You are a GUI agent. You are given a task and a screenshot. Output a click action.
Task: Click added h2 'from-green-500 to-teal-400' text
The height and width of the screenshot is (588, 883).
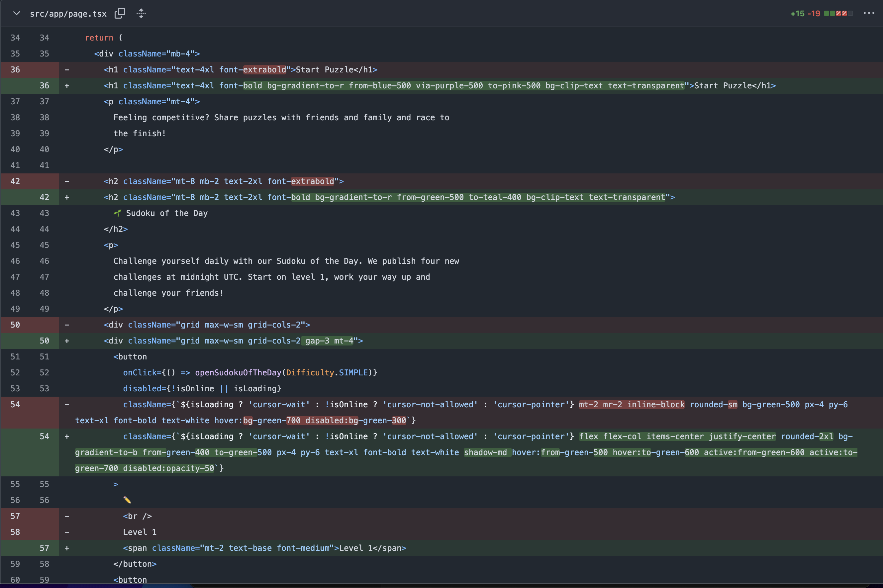[x=459, y=197]
